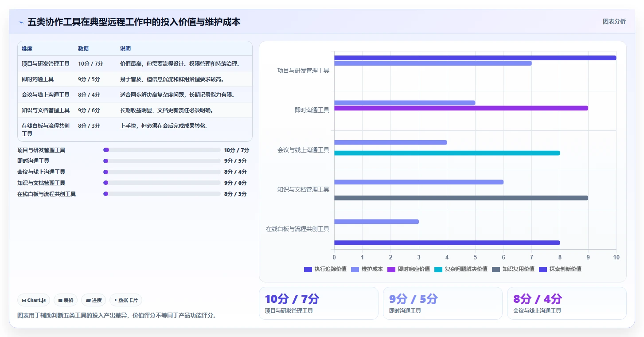Open the 9分 / 5分 data card
Viewport: 644px width, 337px height.
(442, 303)
